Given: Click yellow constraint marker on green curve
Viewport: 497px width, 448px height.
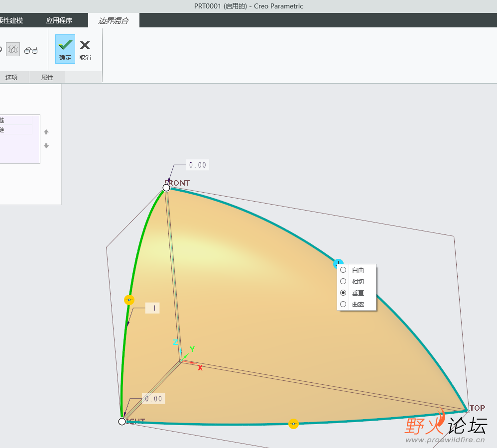Looking at the screenshot, I should [x=129, y=300].
